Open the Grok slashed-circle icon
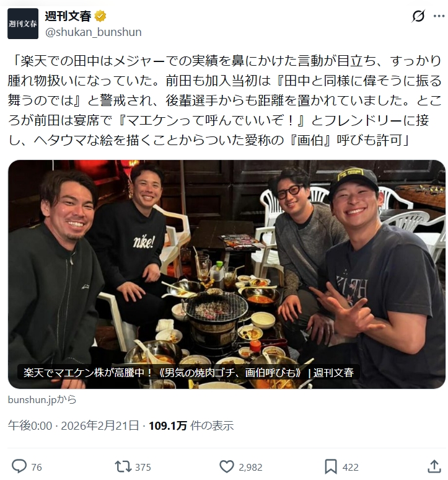The height and width of the screenshot is (480, 448). (x=418, y=16)
